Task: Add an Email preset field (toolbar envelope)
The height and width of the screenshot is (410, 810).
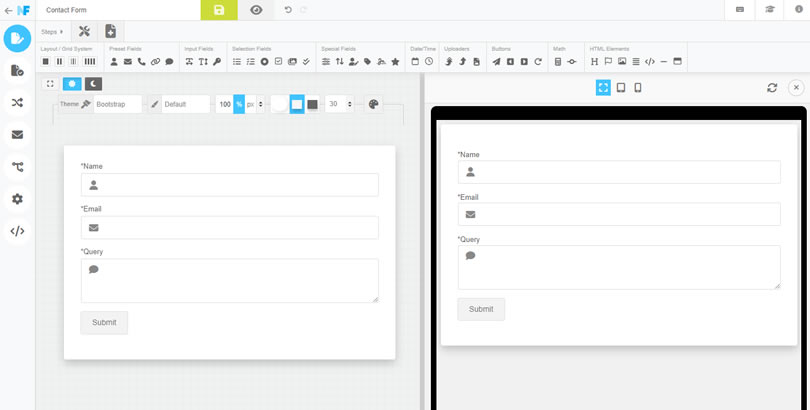Action: pyautogui.click(x=128, y=61)
